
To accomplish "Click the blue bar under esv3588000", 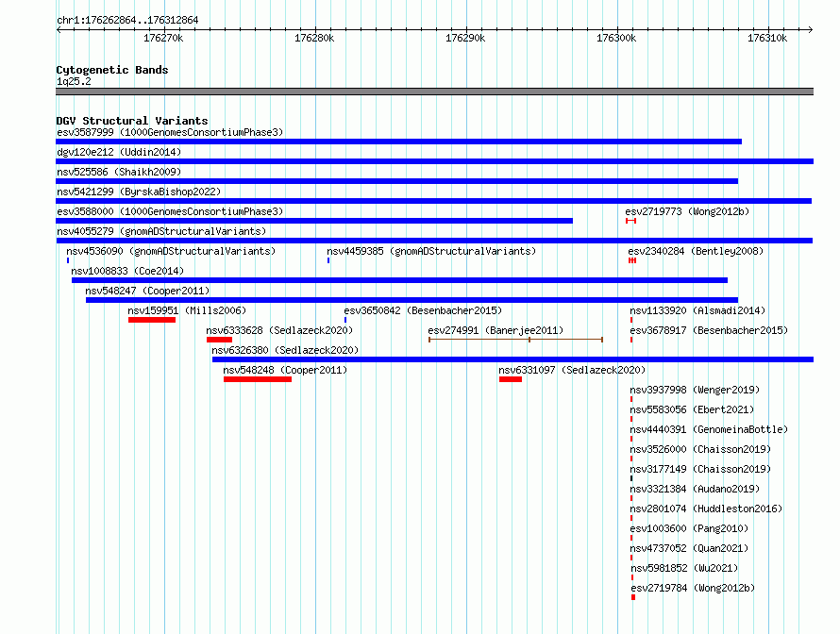I will click(314, 221).
